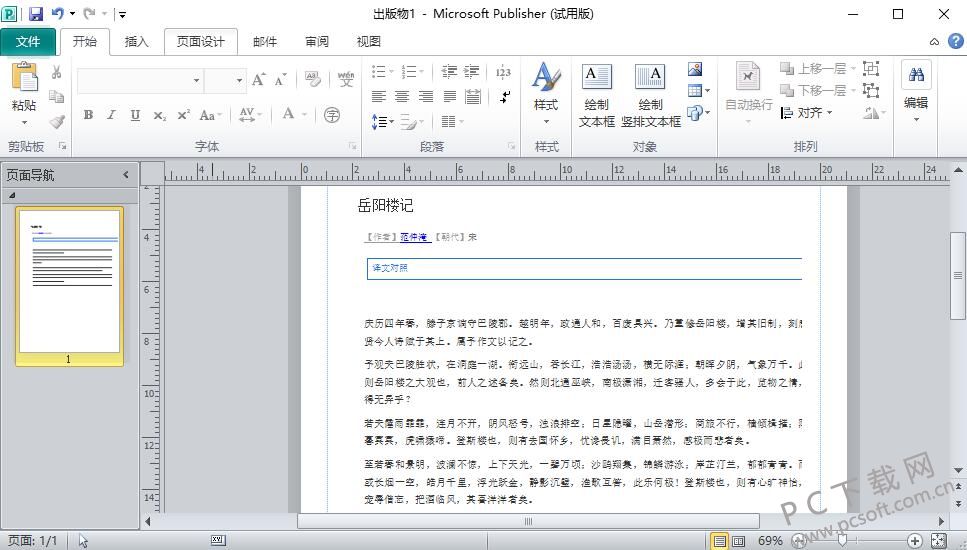967x550 pixels.
Task: Click the Undo arrow in quick access
Action: tap(58, 13)
